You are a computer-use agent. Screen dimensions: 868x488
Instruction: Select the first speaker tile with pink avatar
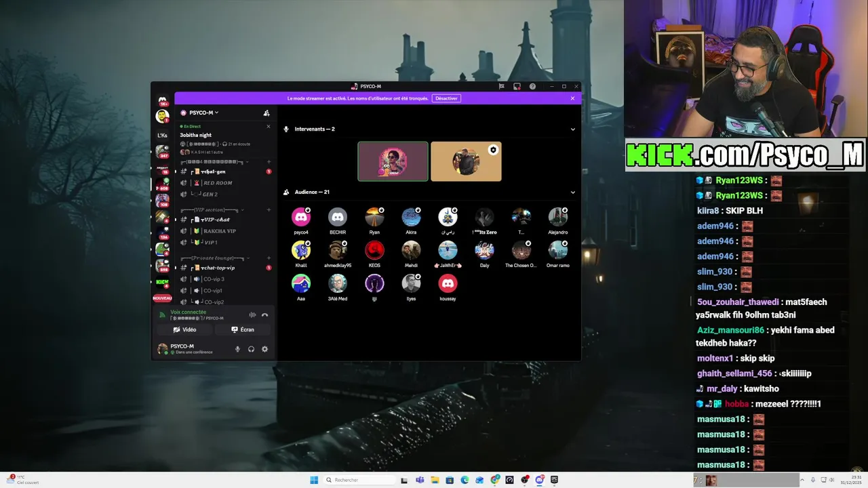(393, 161)
